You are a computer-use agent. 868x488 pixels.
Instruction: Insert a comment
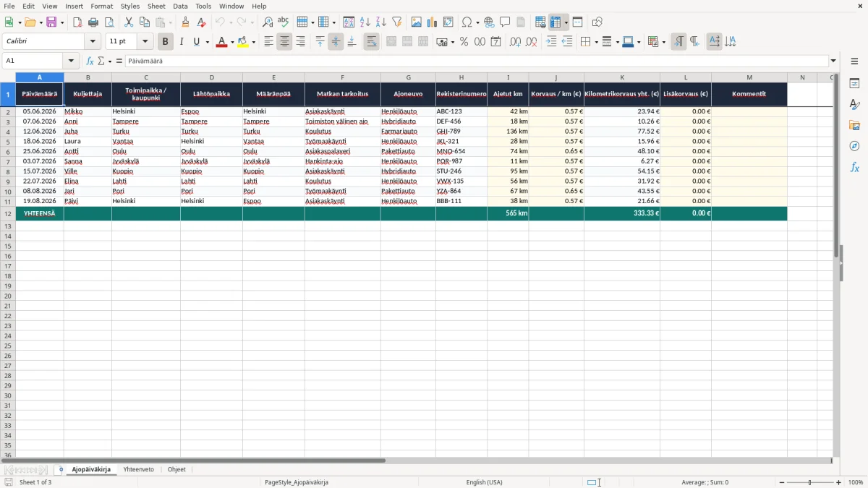[506, 22]
